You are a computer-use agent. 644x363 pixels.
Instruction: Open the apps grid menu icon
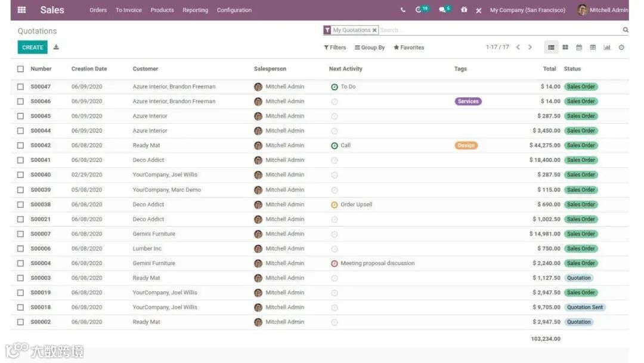[22, 10]
